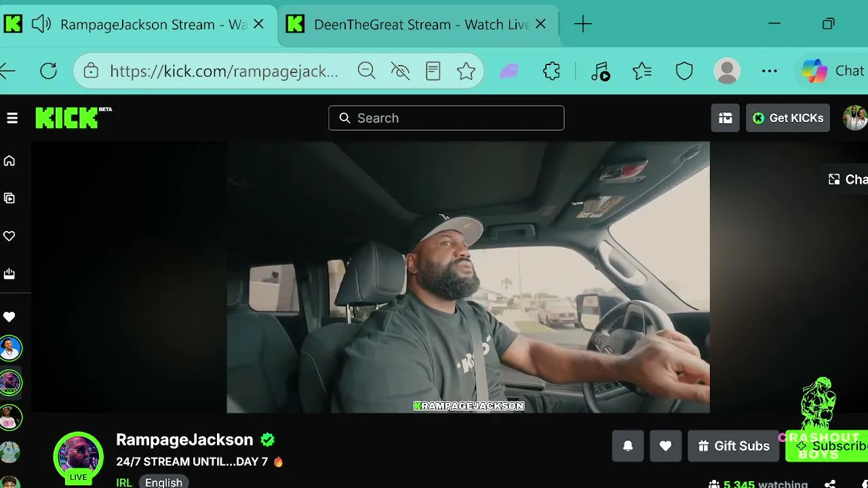
Task: Open the browser essentials shield icon
Action: tap(684, 70)
